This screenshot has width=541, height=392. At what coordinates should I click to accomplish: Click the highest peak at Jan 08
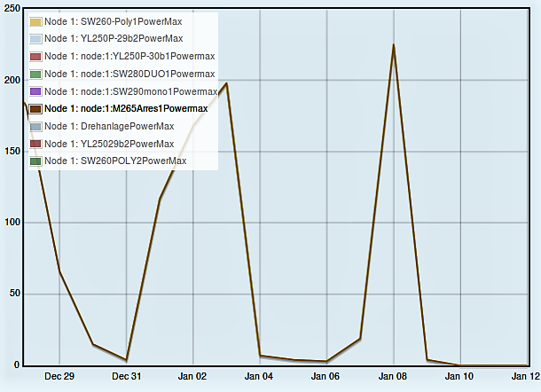[393, 44]
